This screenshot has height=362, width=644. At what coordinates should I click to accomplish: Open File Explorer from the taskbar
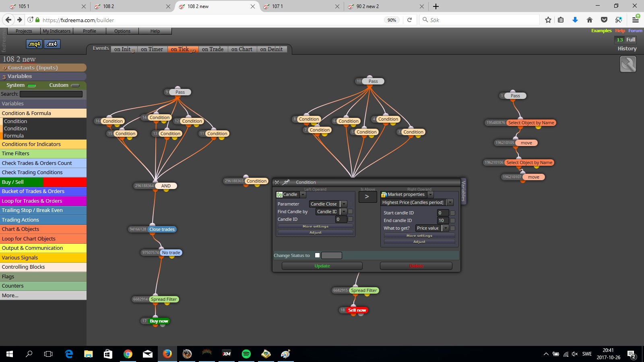pos(89,354)
